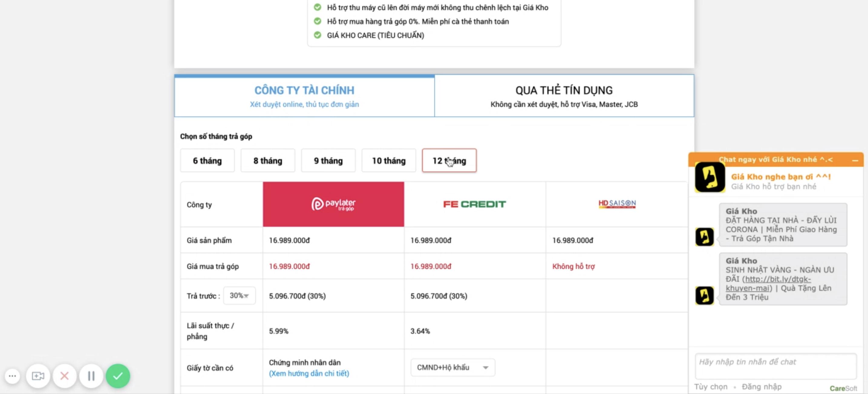Viewport: 868px width, 394px height.
Task: Click green check beside trả góp 0% line
Action: click(x=318, y=21)
